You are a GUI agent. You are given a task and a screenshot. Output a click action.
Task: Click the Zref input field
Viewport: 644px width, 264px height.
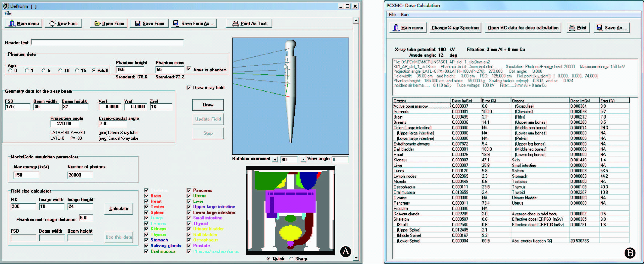tap(161, 107)
